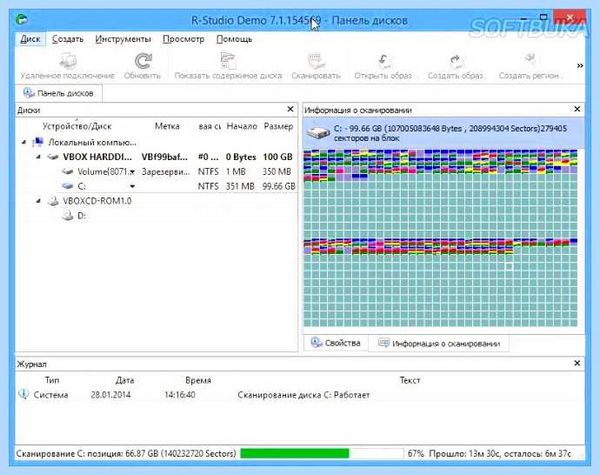Click the D: disc icon
The width and height of the screenshot is (600, 475).
coord(67,215)
